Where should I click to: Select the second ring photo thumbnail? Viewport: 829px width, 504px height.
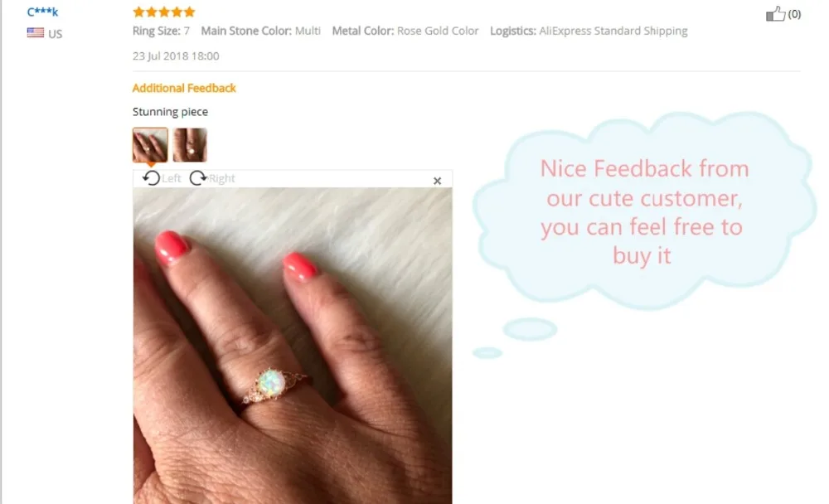point(190,145)
